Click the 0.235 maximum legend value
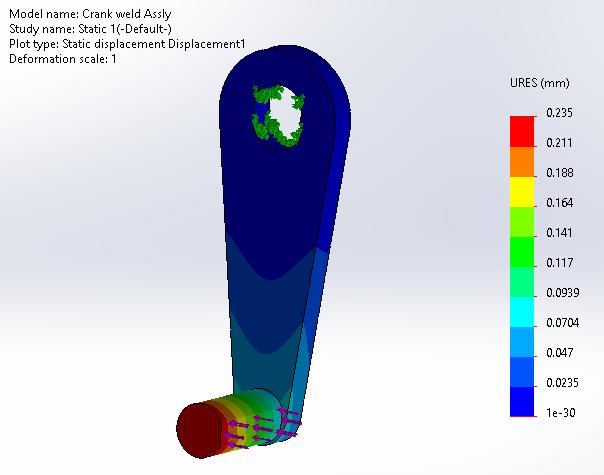The width and height of the screenshot is (604, 475). coord(559,113)
